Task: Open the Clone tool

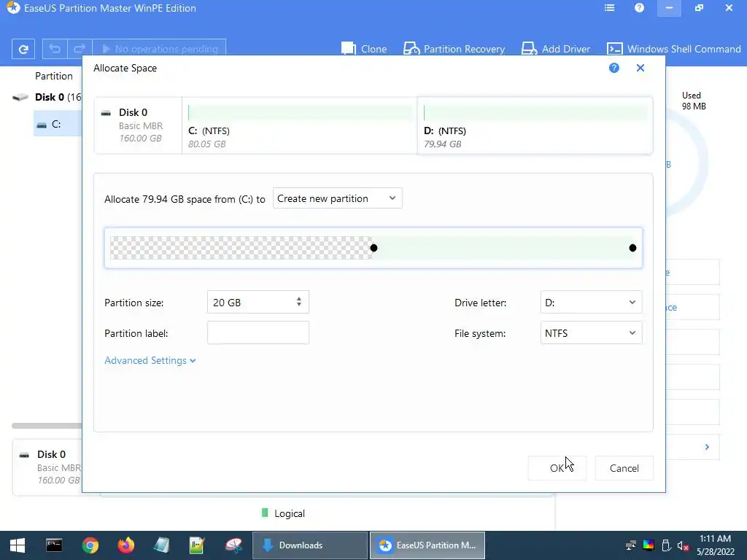Action: (x=364, y=49)
